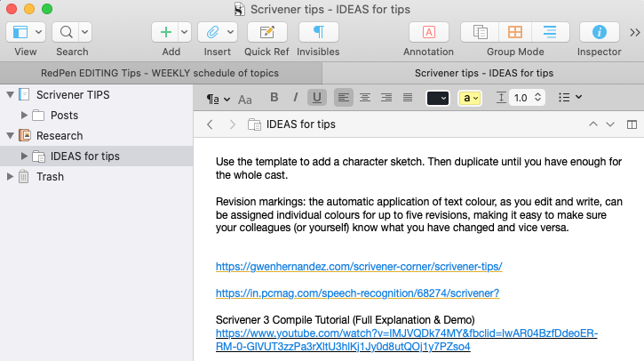Screen dimensions: 644x361
Task: Open the pcmag.com scrivener link
Action: (357, 293)
